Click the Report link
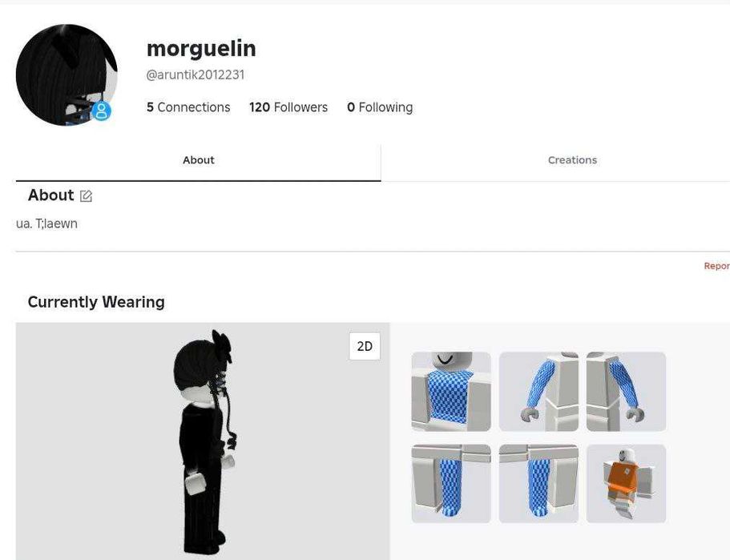Viewport: 730px width, 560px height. (x=717, y=266)
